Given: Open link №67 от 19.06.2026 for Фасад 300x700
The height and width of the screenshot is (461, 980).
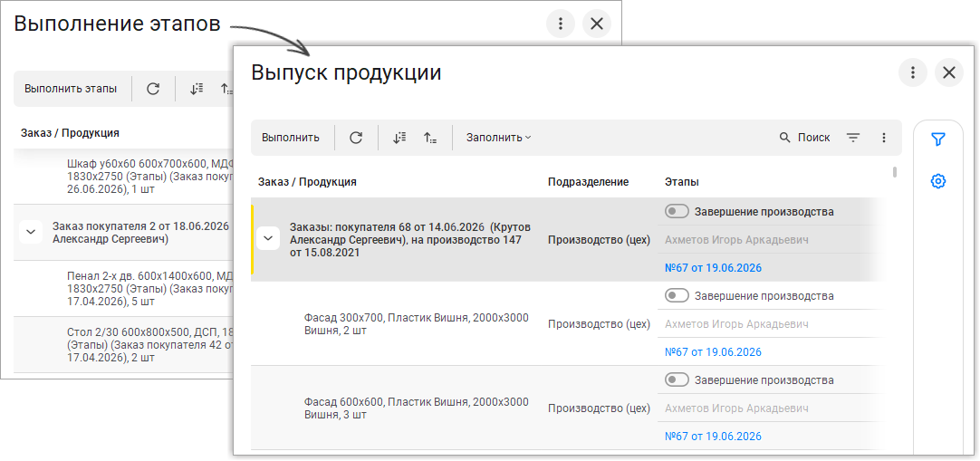Looking at the screenshot, I should (713, 352).
